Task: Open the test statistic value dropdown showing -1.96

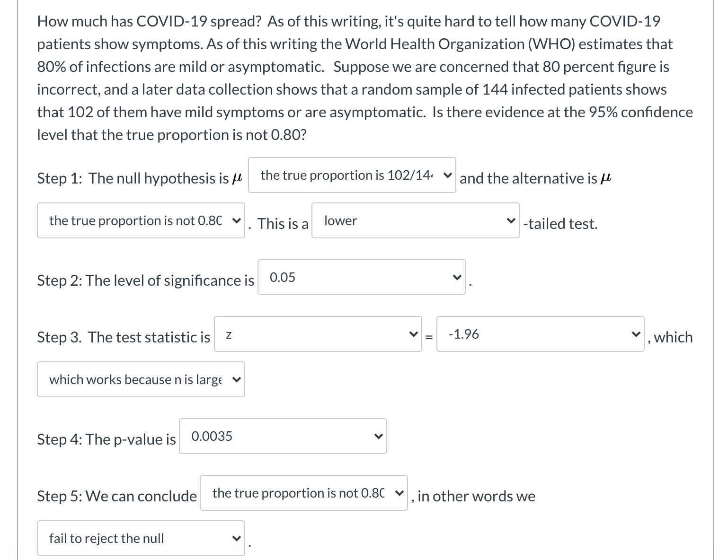Action: [540, 334]
